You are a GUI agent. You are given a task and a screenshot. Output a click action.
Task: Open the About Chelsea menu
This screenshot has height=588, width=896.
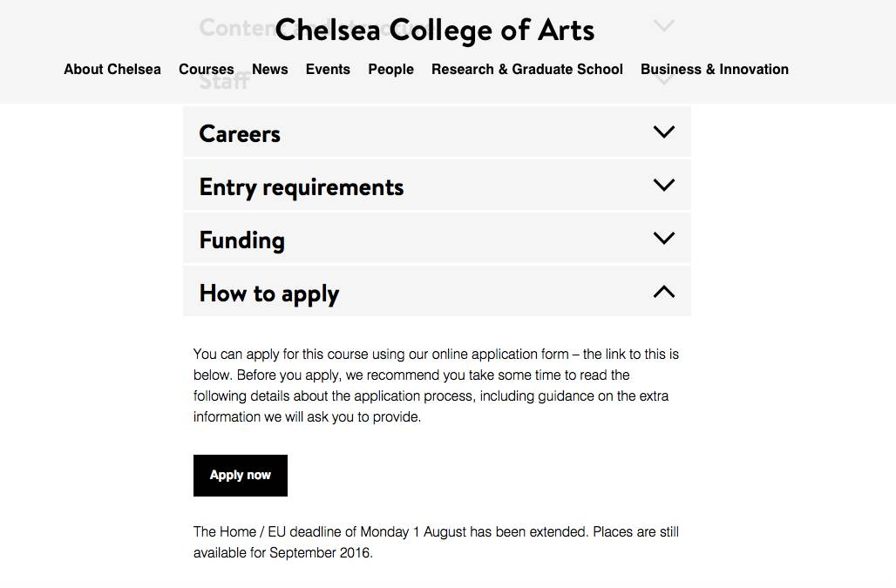(x=112, y=70)
